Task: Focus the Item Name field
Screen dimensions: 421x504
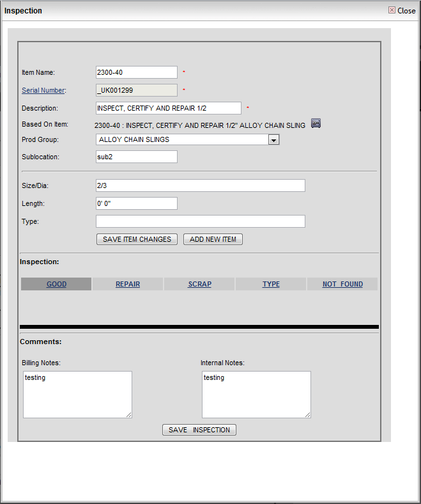Action: (x=136, y=72)
